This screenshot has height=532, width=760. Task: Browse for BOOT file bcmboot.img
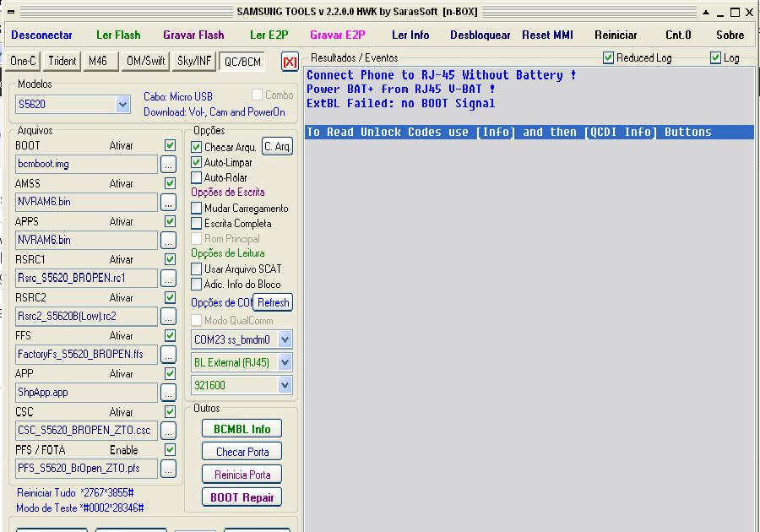click(168, 165)
